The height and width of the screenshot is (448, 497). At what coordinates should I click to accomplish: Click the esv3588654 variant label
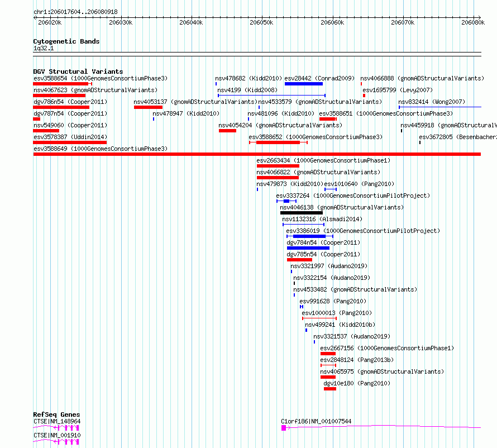[x=101, y=78]
